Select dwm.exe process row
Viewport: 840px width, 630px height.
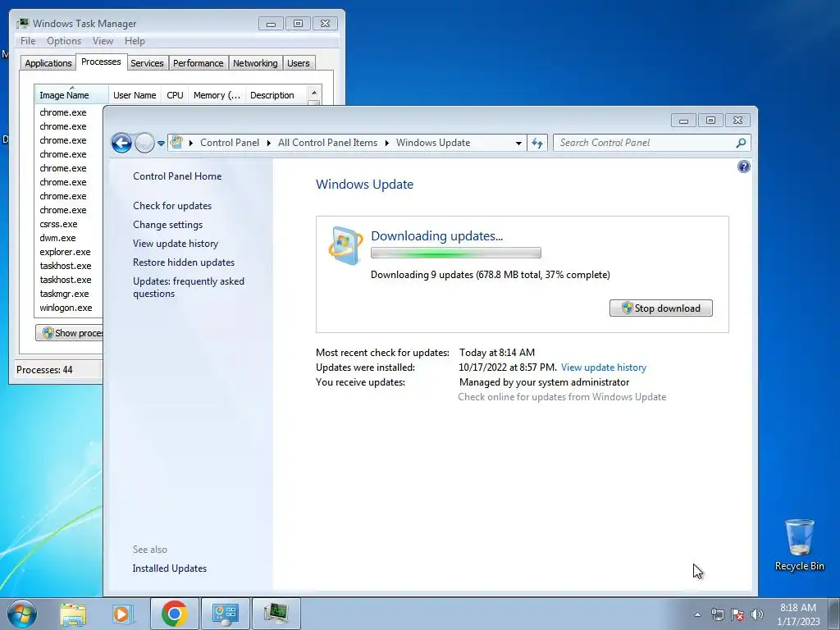[x=70, y=238]
